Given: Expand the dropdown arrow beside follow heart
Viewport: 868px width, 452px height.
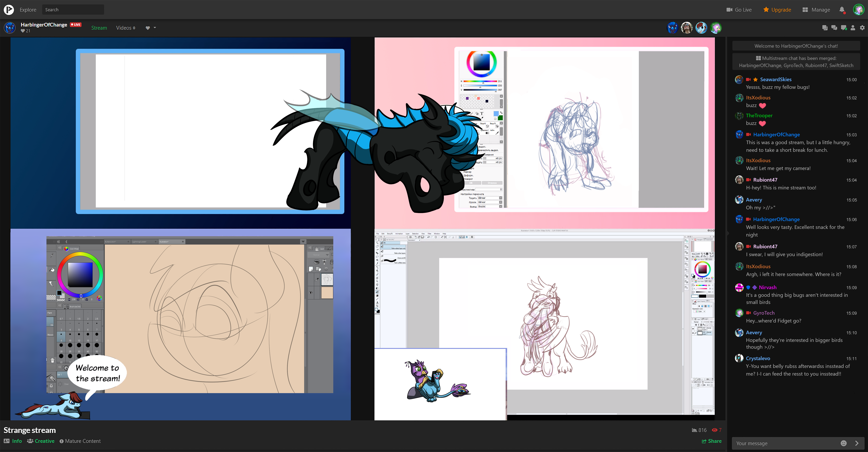Looking at the screenshot, I should (155, 28).
